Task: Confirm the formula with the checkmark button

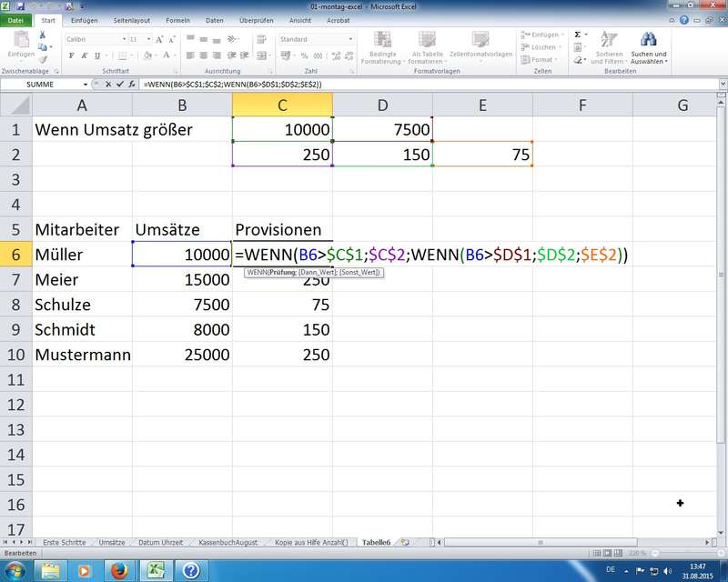Action: coord(120,84)
